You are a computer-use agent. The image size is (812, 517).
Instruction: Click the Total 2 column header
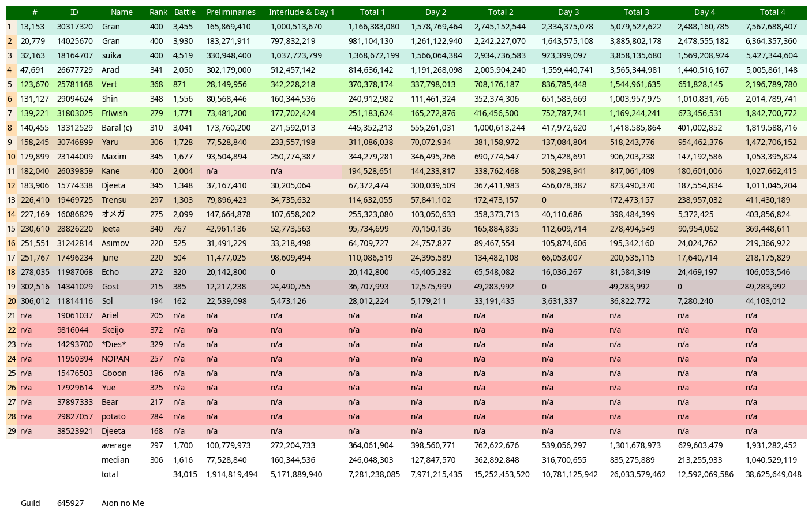[500, 12]
